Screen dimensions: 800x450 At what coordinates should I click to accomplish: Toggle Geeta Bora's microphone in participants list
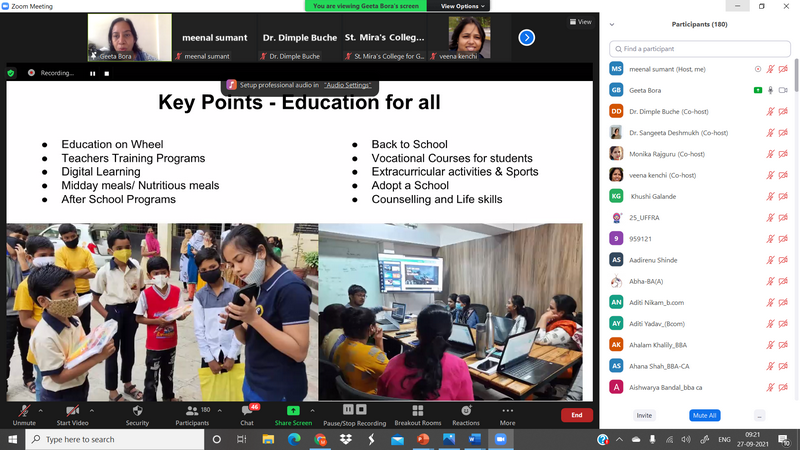771,89
